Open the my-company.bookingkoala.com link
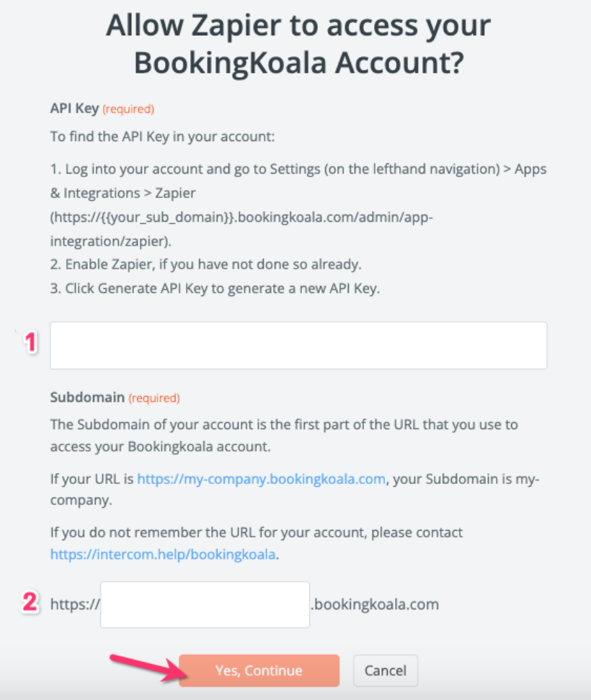Image resolution: width=591 pixels, height=700 pixels. click(261, 479)
